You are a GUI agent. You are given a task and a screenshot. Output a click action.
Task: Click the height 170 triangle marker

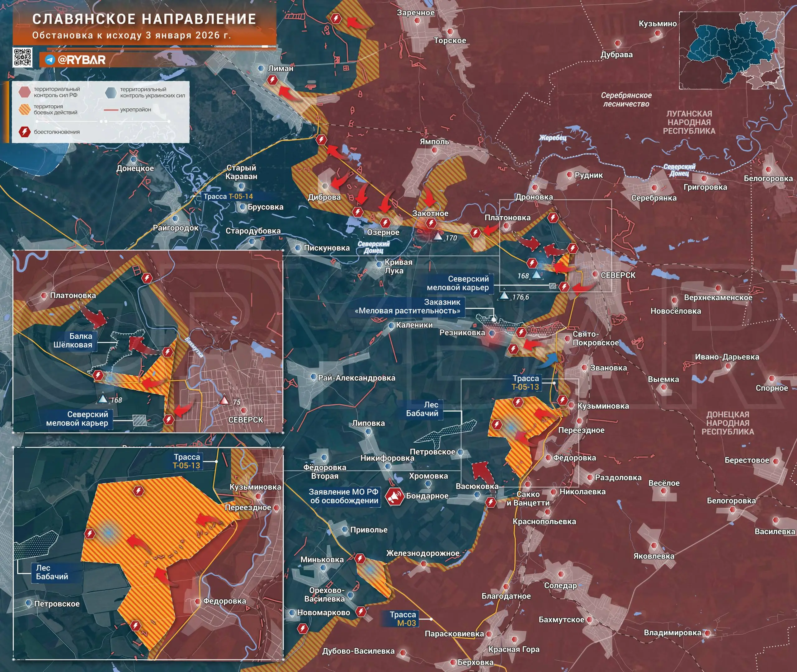pyautogui.click(x=438, y=237)
